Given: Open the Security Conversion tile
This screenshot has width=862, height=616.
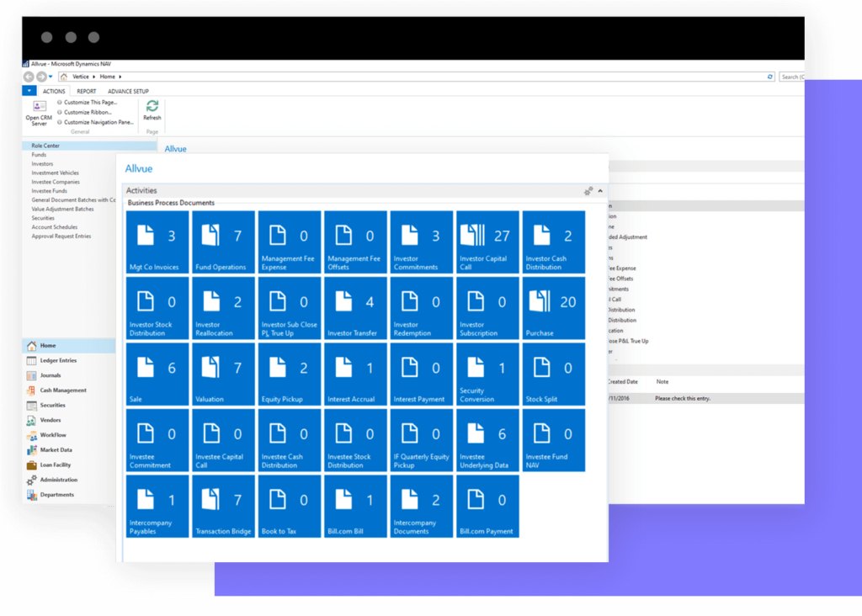Looking at the screenshot, I should [x=487, y=374].
